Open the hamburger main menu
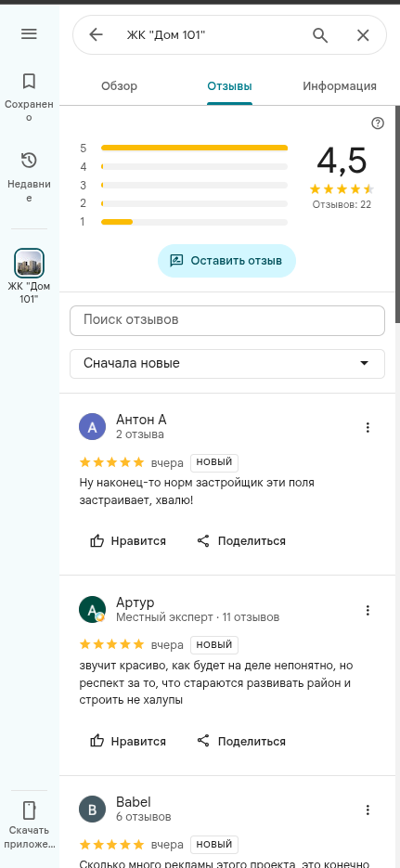The height and width of the screenshot is (868, 400). 29,33
